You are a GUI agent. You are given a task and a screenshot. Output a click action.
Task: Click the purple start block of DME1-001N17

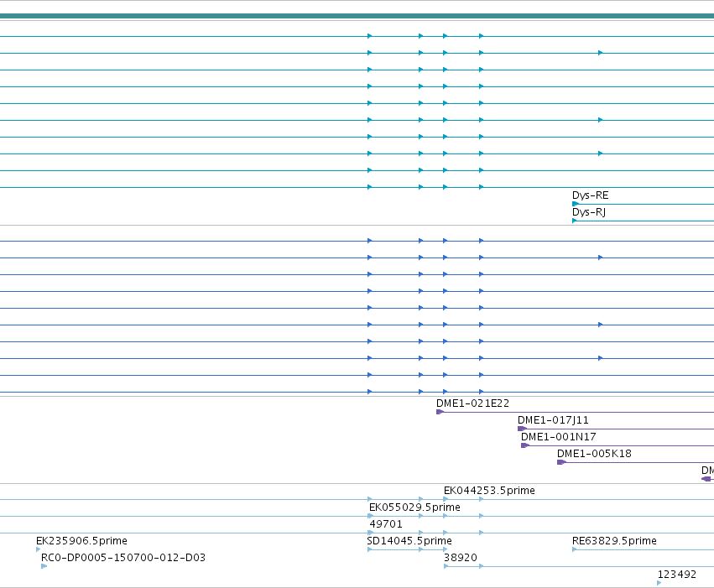[x=525, y=445]
